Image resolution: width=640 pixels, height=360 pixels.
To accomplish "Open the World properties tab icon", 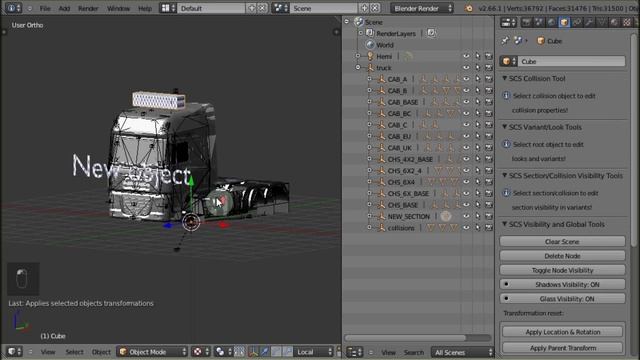I will [551, 22].
